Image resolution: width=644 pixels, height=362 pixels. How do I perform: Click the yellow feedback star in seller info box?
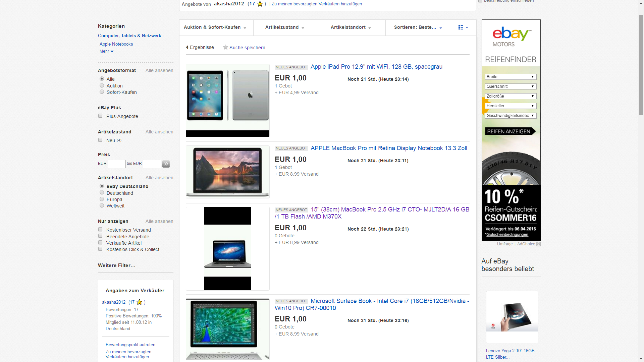(x=140, y=302)
